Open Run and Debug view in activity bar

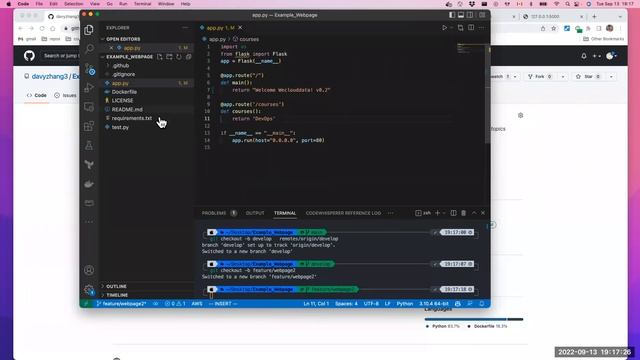(x=89, y=87)
